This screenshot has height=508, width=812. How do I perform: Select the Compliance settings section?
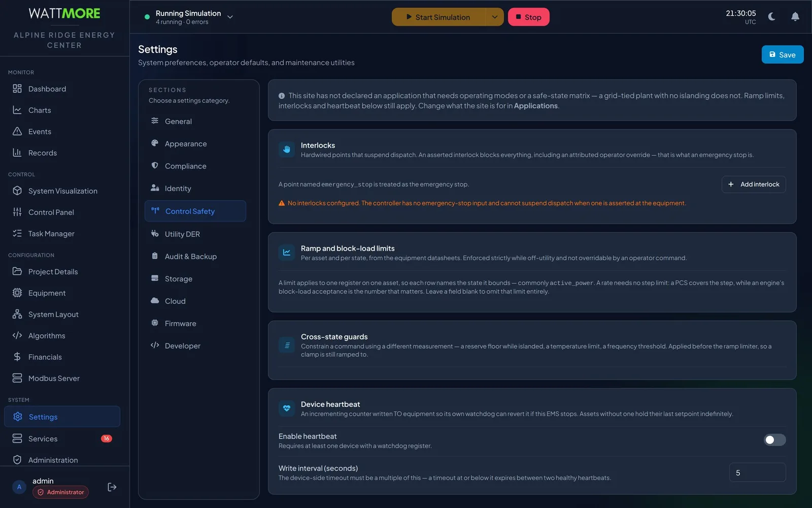tap(195, 166)
